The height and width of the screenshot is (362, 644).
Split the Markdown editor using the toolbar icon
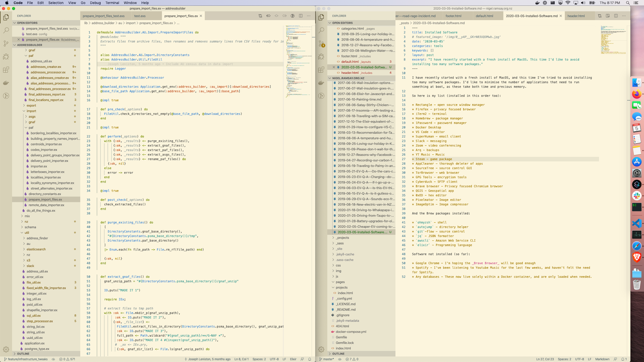tap(616, 16)
